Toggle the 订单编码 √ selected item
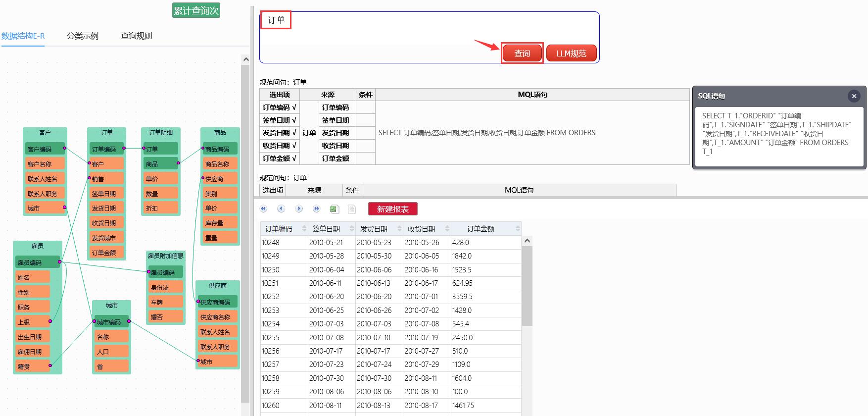The width and height of the screenshot is (868, 416). click(280, 107)
